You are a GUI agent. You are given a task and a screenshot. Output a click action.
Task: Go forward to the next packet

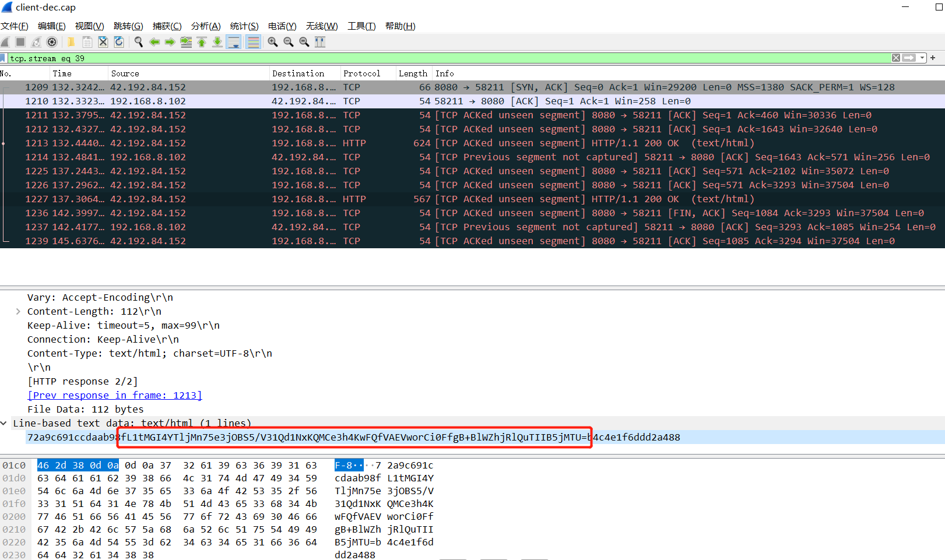tap(170, 42)
